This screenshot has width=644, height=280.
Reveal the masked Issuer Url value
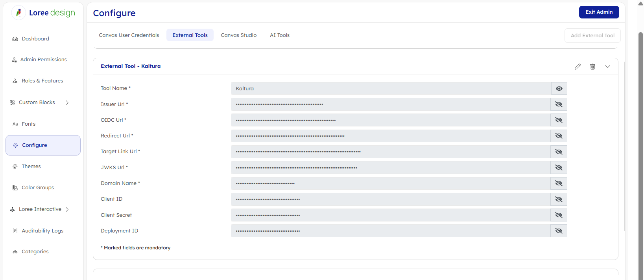(x=559, y=104)
